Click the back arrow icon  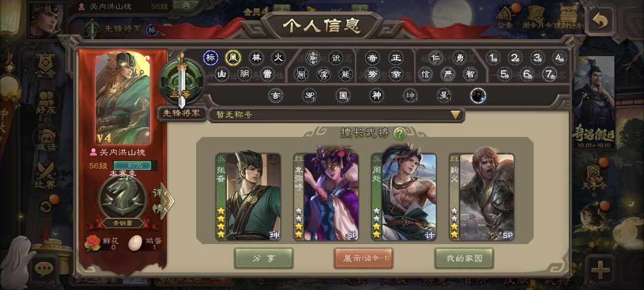(600, 20)
